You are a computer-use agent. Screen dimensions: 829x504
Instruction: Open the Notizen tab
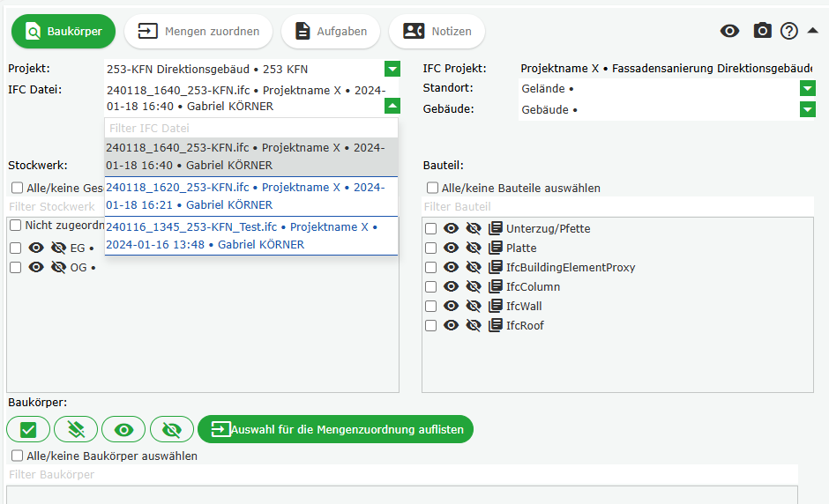[437, 32]
